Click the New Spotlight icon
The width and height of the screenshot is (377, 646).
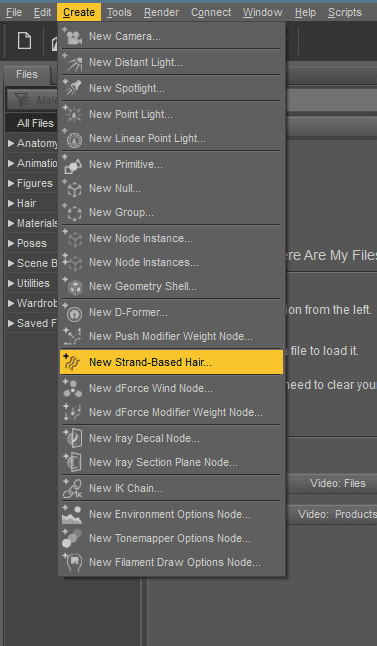(73, 88)
